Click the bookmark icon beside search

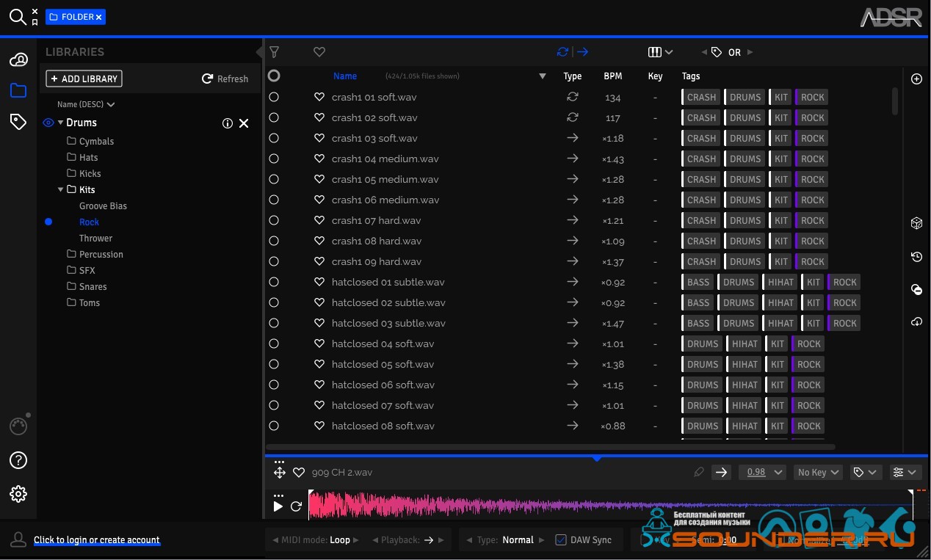(x=35, y=23)
